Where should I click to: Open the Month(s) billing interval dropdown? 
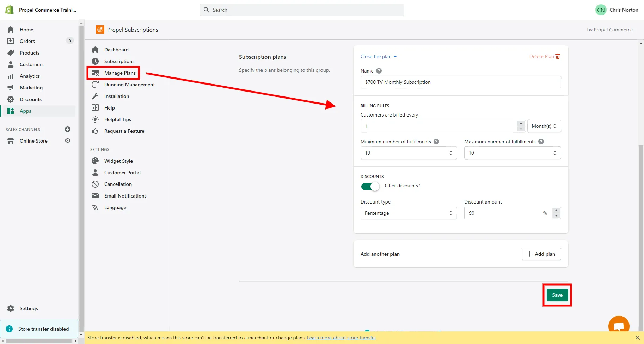[544, 126]
